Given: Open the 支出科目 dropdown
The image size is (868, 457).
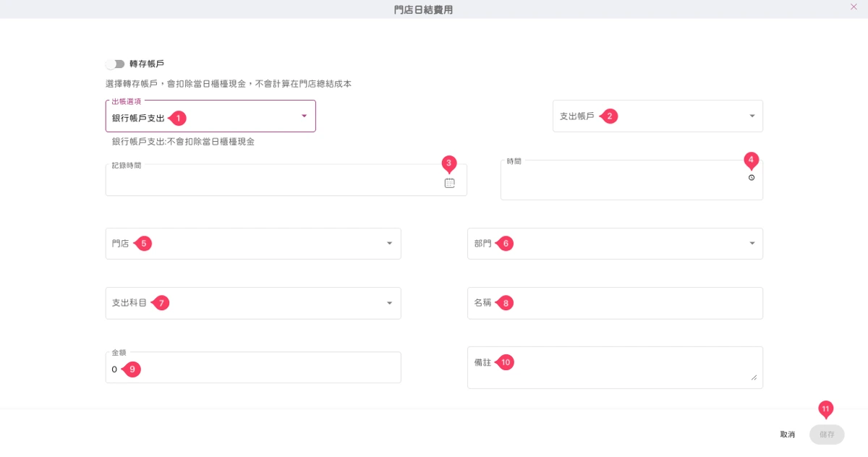Looking at the screenshot, I should (253, 303).
